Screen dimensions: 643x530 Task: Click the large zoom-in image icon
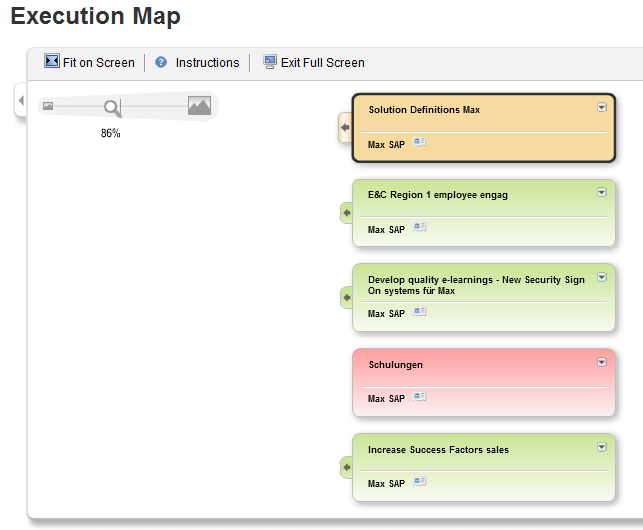point(199,105)
